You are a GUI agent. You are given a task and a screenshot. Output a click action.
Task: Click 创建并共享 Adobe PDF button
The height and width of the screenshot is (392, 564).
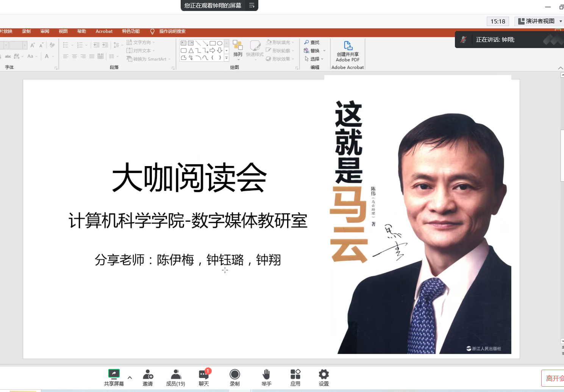[x=348, y=51]
